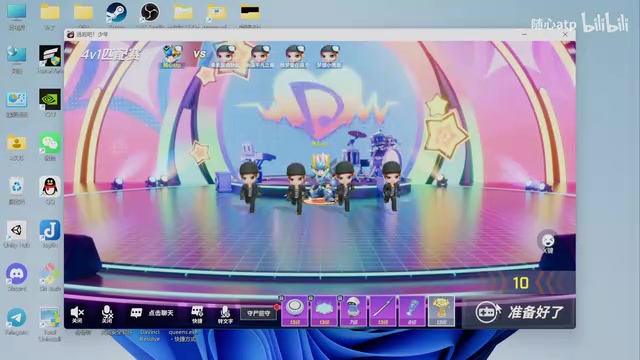Minimize the game window

(x=524, y=35)
